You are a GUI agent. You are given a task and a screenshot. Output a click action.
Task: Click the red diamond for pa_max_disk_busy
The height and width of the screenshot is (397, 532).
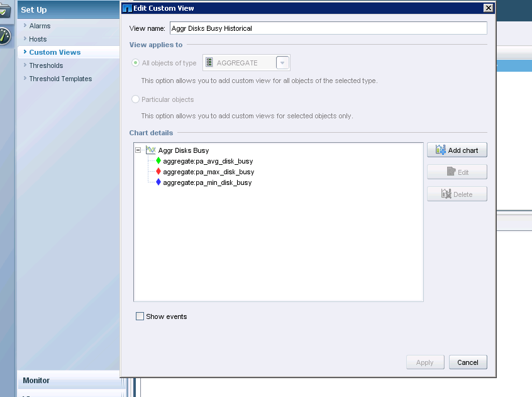(x=158, y=172)
